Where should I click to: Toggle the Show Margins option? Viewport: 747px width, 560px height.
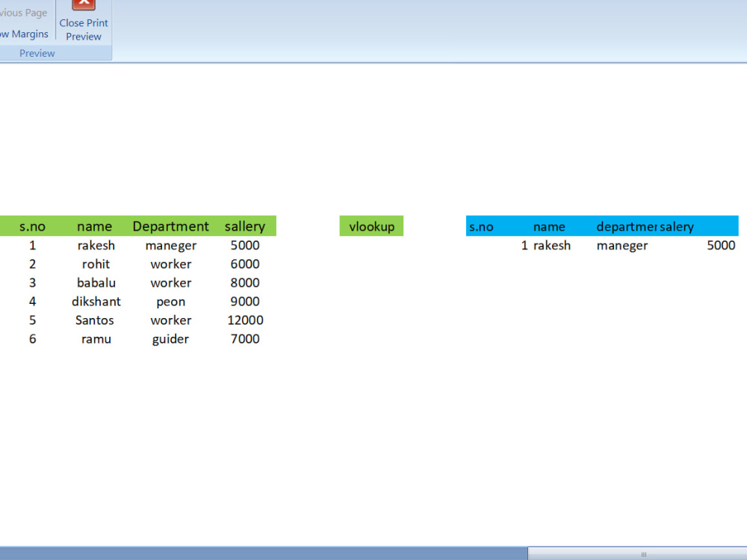25,34
